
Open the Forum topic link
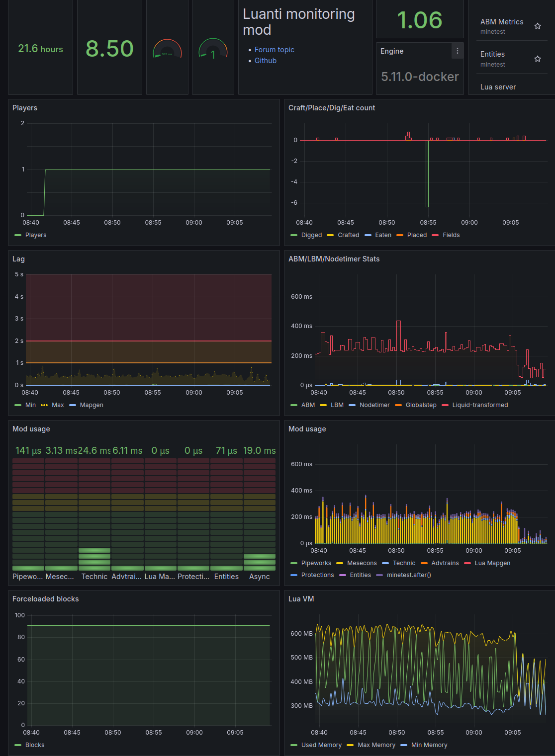point(274,50)
